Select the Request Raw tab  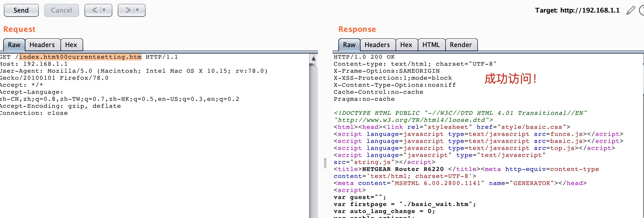coord(14,45)
